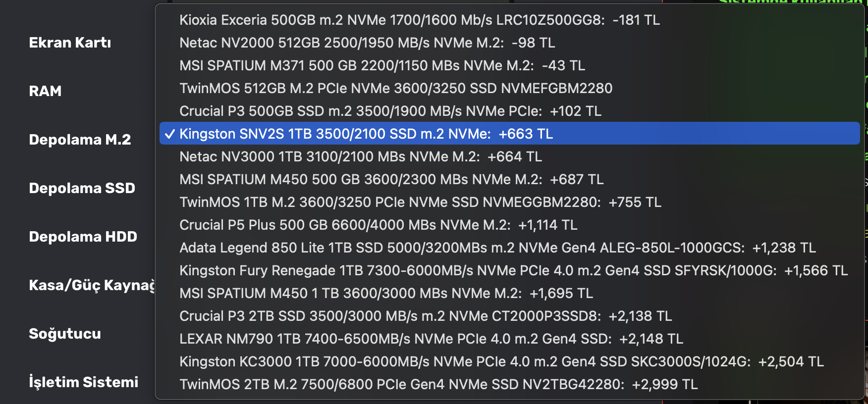Select Netac NV3000 1TB option

click(x=360, y=156)
